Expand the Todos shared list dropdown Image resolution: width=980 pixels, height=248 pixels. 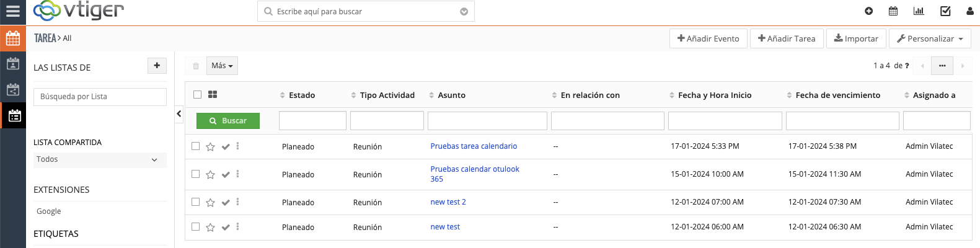pyautogui.click(x=99, y=160)
